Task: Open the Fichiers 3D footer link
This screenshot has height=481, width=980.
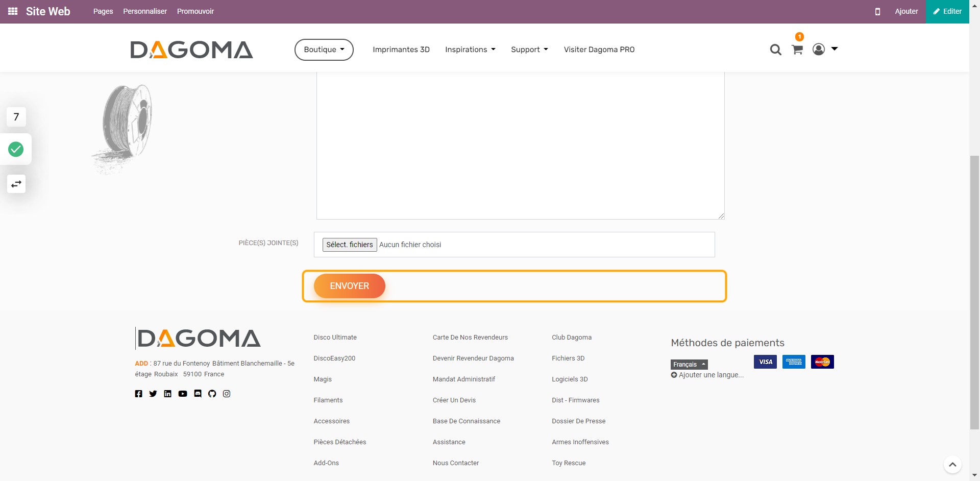Action: [568, 358]
